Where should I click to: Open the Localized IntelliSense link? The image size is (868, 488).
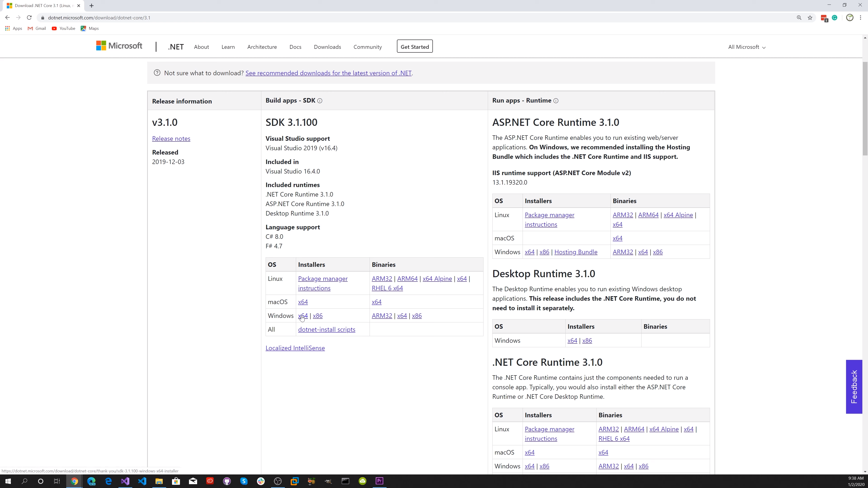(x=295, y=348)
